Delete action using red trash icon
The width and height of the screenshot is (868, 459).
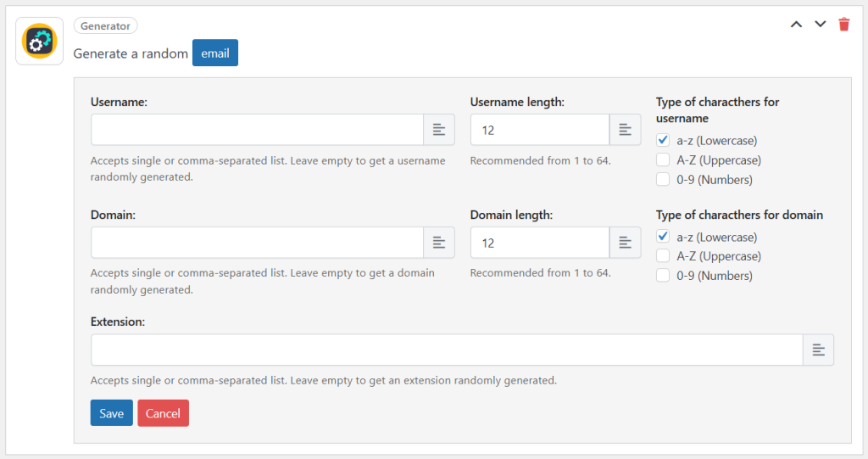843,24
